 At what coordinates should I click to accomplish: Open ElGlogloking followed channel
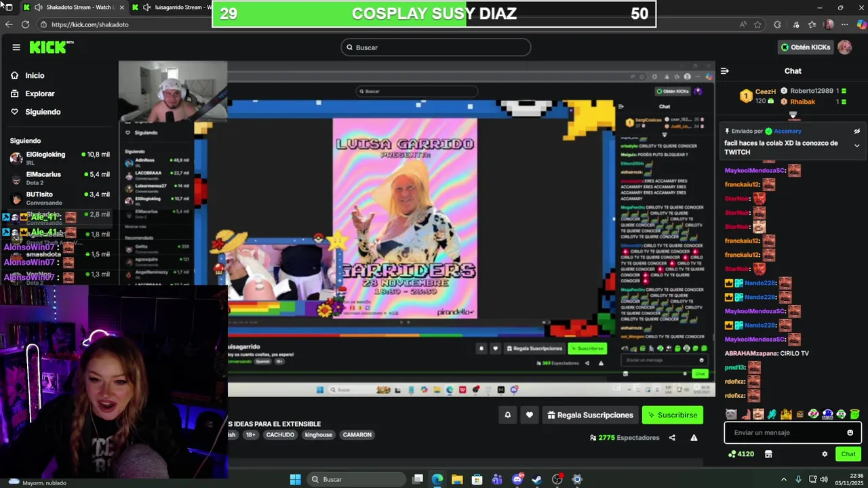tap(60, 157)
